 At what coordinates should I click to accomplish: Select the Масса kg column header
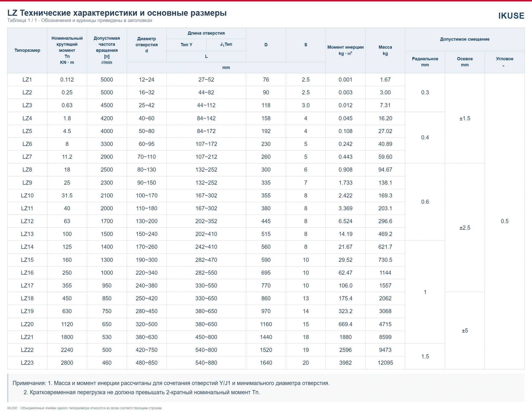point(385,50)
